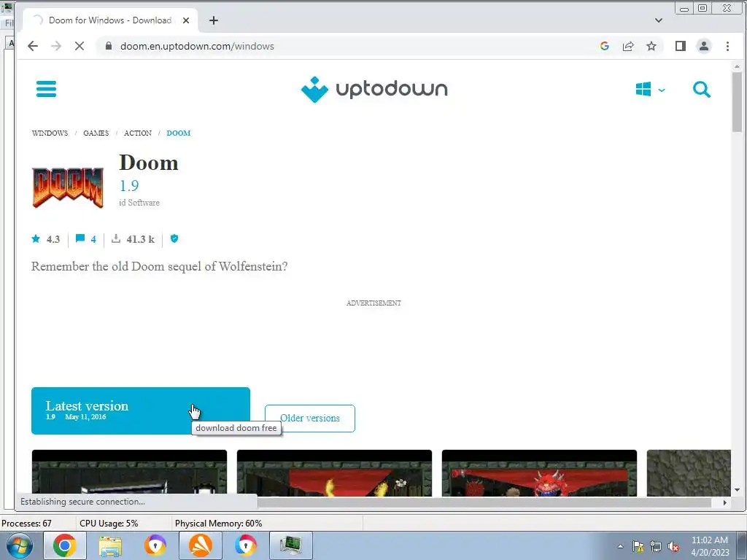Click the Doom title heading
Image resolution: width=747 pixels, height=560 pixels.
pyautogui.click(x=149, y=163)
